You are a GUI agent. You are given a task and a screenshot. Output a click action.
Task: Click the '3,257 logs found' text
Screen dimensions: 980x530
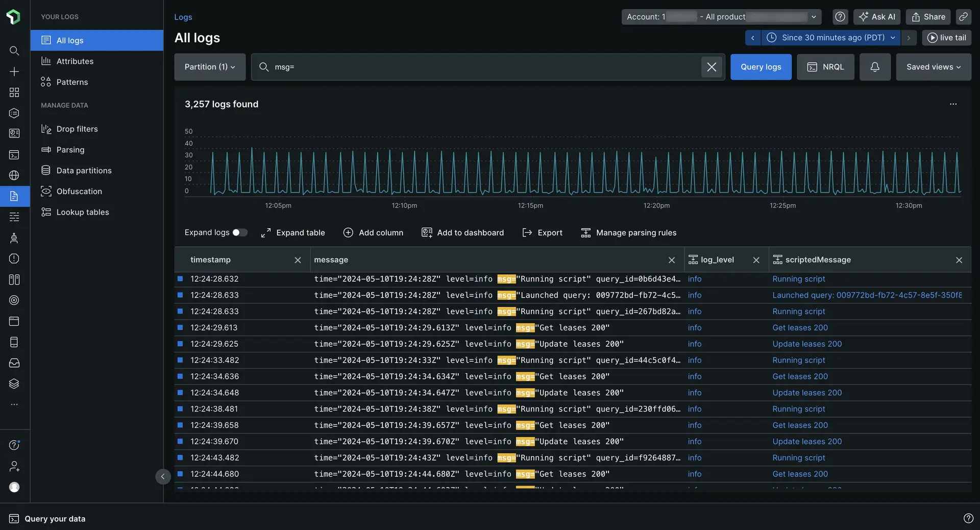tap(222, 104)
